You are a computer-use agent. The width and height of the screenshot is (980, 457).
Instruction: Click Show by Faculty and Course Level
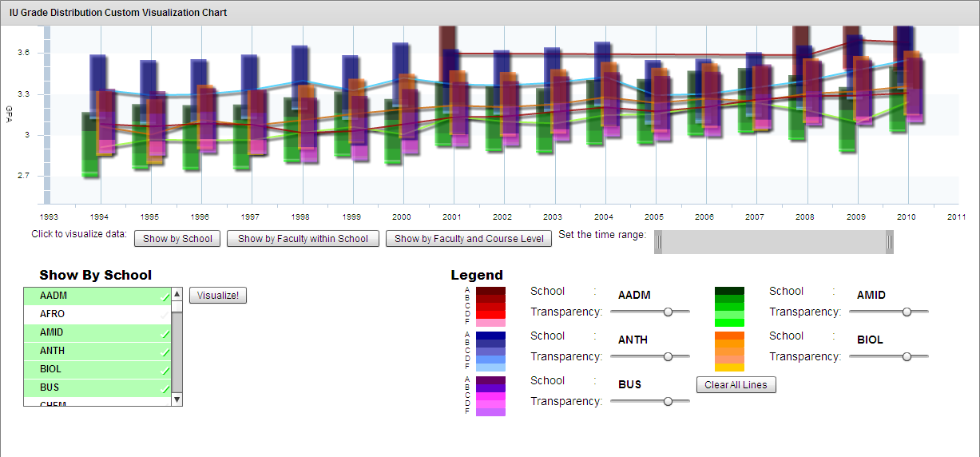469,238
